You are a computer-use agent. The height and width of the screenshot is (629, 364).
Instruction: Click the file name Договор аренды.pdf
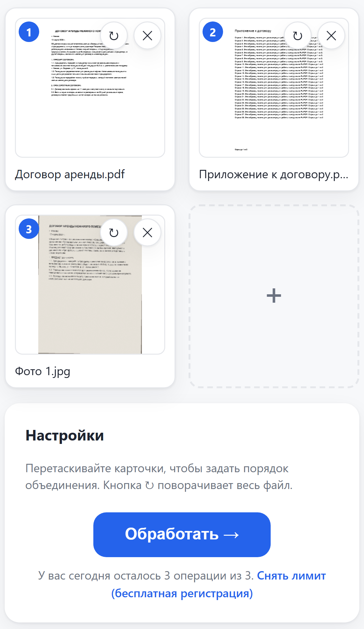pyautogui.click(x=70, y=175)
